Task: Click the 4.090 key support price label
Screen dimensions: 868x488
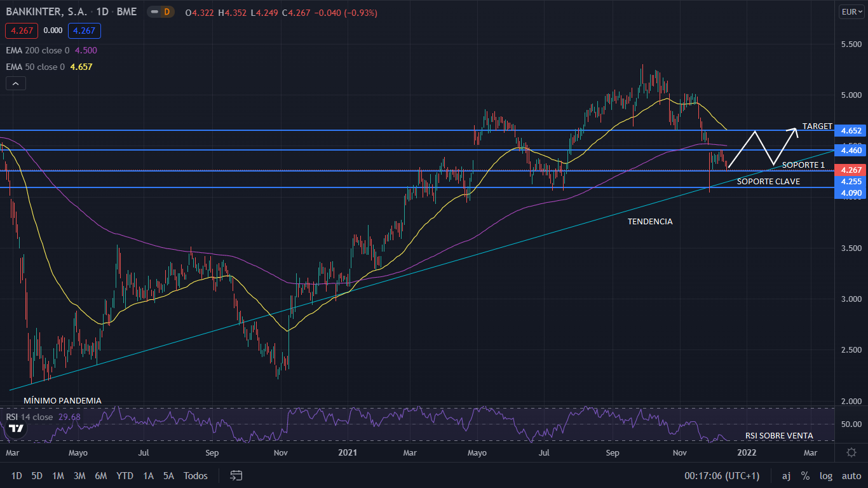Action: [x=850, y=193]
